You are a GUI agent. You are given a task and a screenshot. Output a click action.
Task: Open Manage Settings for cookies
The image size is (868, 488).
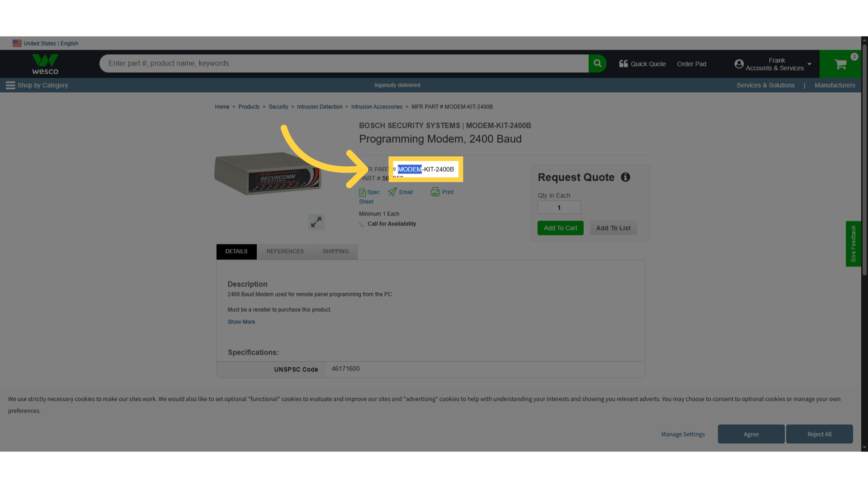(x=683, y=434)
